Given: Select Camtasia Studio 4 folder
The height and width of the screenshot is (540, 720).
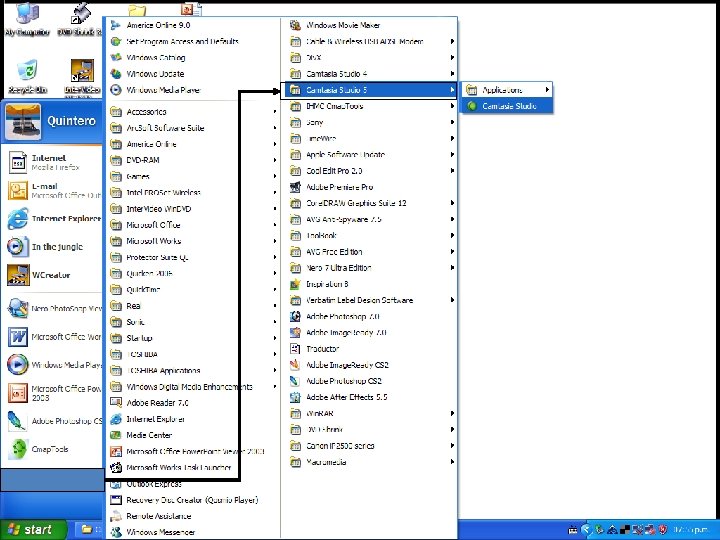Looking at the screenshot, I should (x=372, y=73).
